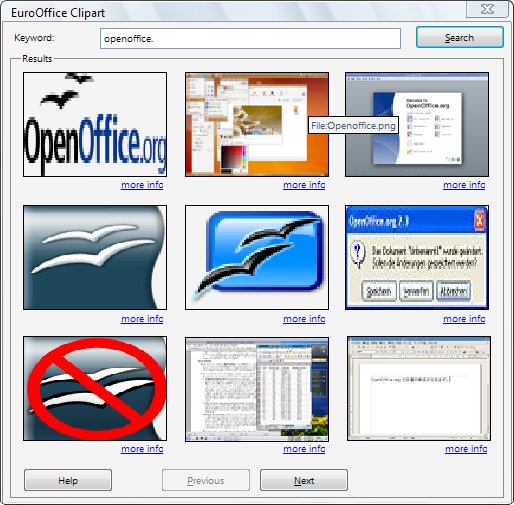Click the File:Openoffice.png tooltip text
This screenshot has height=505, width=514.
pos(353,126)
